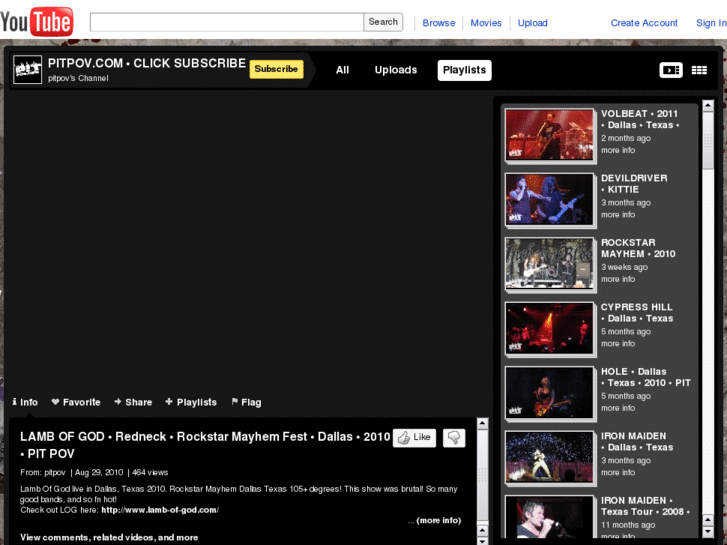Click the Search button
The image size is (727, 545).
(x=383, y=22)
